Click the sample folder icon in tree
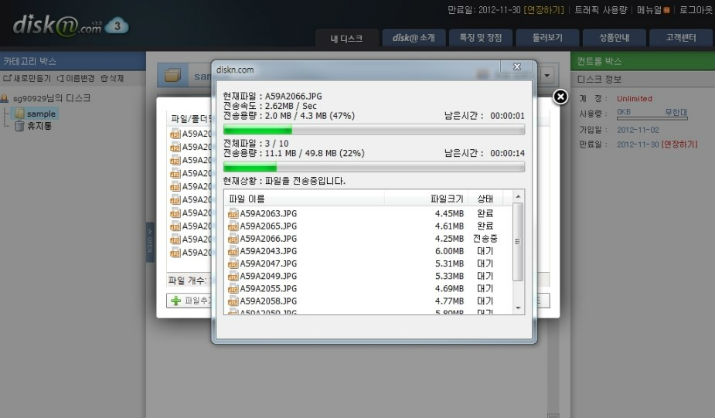The width and height of the screenshot is (715, 418). click(19, 114)
